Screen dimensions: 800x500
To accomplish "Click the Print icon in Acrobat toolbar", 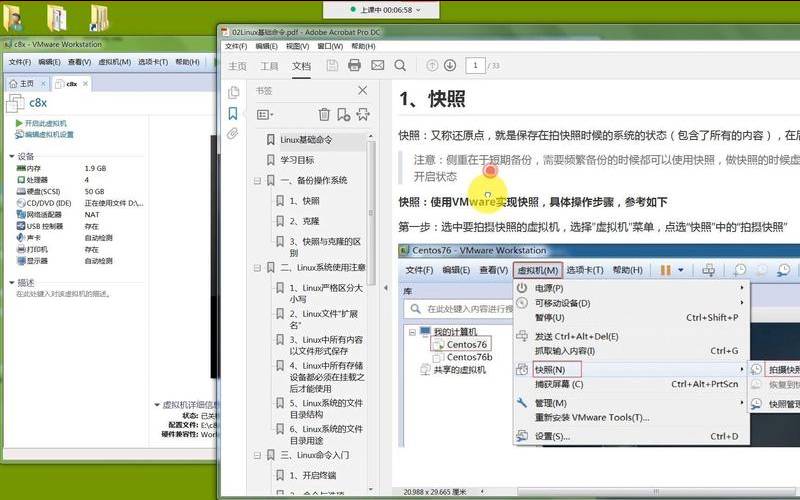I will (354, 65).
